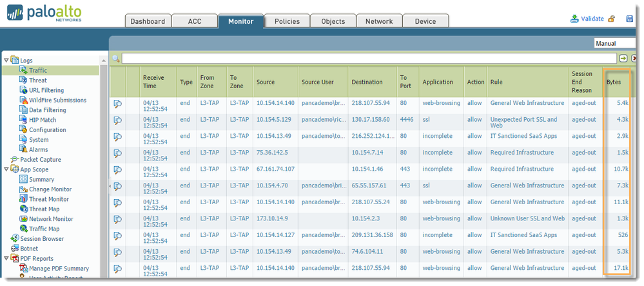This screenshot has height=286, width=644.
Task: Open the Device tab
Action: pos(425,21)
